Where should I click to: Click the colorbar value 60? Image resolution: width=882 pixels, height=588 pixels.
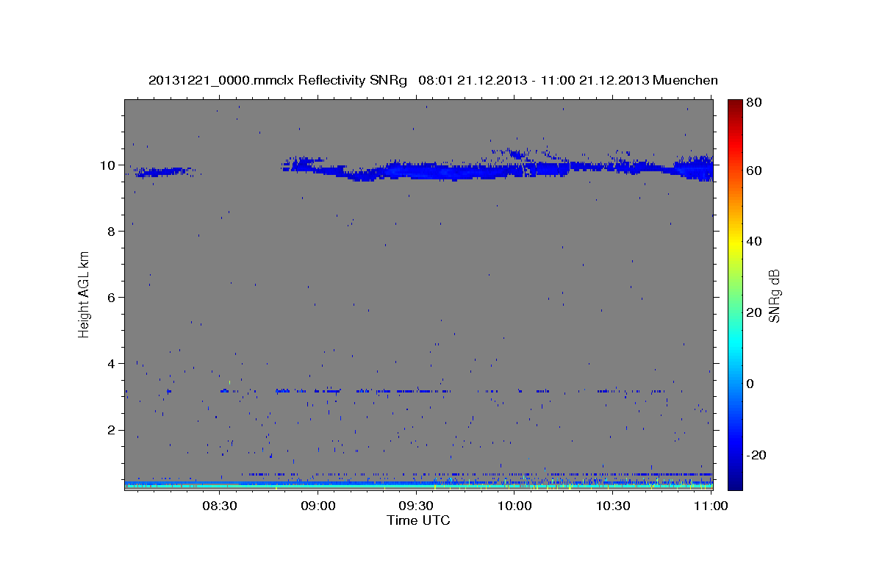coord(754,171)
